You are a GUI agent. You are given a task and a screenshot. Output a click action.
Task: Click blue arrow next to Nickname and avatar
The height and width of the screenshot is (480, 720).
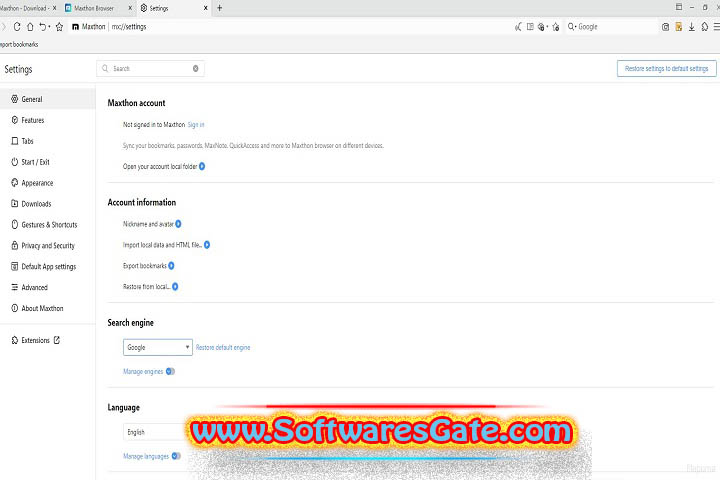pyautogui.click(x=178, y=224)
